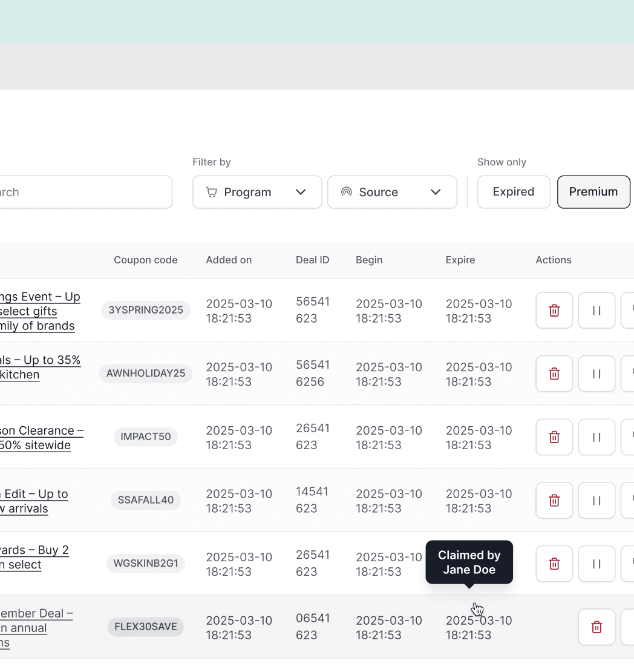This screenshot has height=672, width=634.
Task: Click the Actions column header
Action: [553, 260]
